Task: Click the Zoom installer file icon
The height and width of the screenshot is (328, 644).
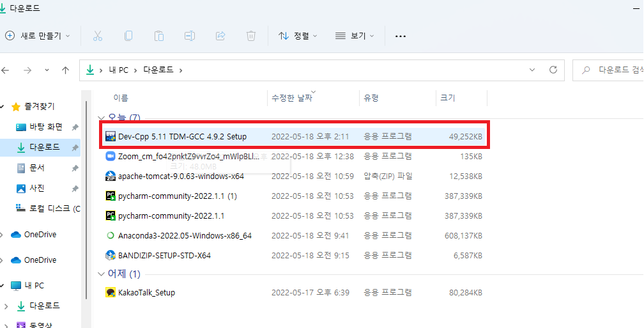Action: point(110,156)
